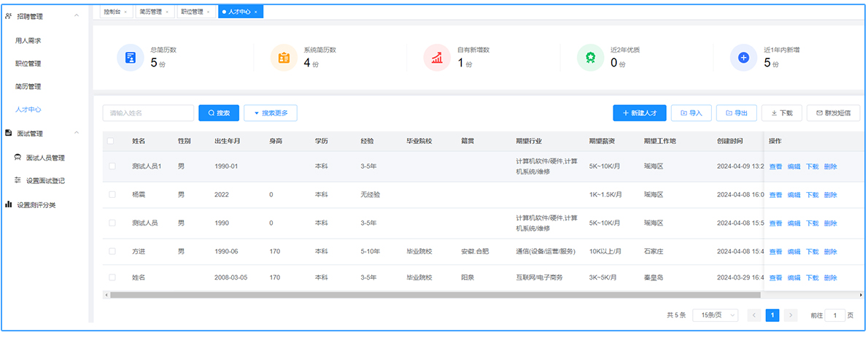This screenshot has width=868, height=338.
Task: Click 编辑 for 方进 row
Action: click(x=794, y=252)
